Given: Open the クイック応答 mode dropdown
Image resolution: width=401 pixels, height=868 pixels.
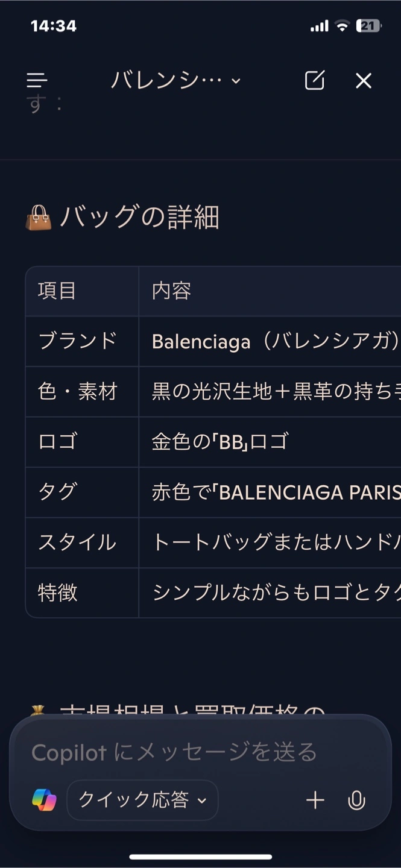Looking at the screenshot, I should [x=142, y=800].
